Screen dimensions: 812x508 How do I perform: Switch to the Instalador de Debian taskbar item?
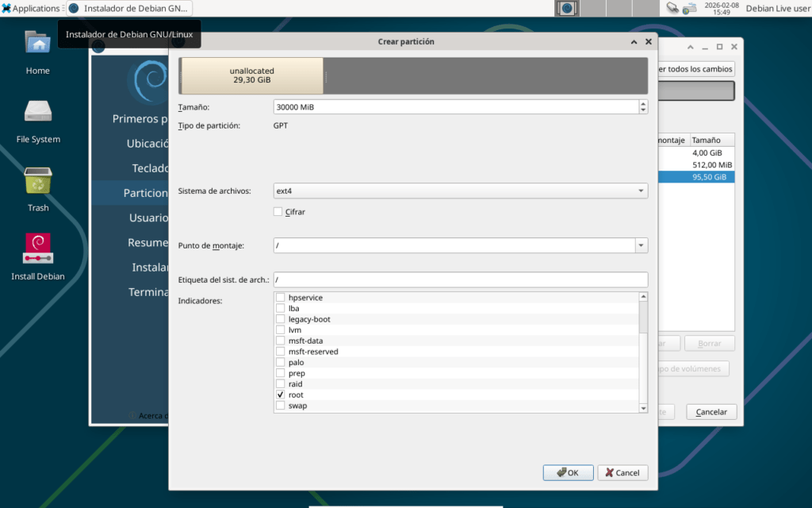tap(128, 8)
